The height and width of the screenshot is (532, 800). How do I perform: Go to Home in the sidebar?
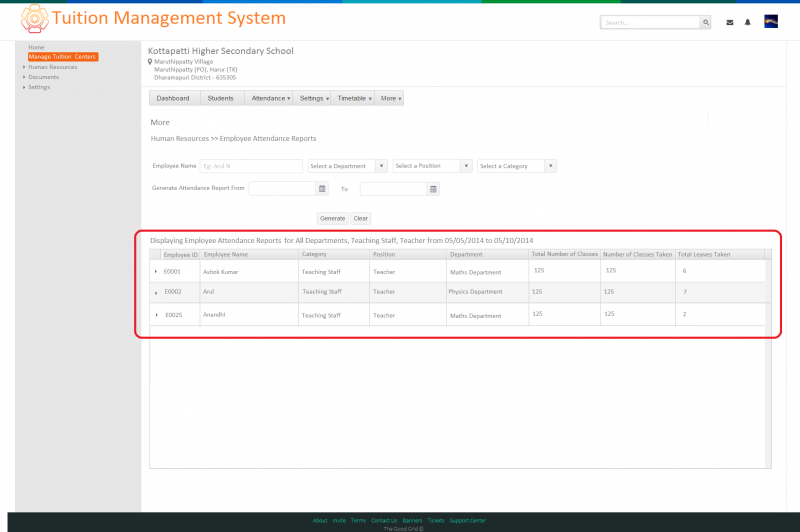[x=36, y=47]
